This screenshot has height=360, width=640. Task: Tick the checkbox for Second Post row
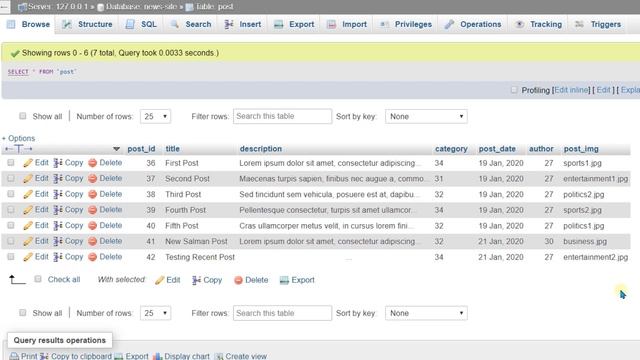coord(11,178)
